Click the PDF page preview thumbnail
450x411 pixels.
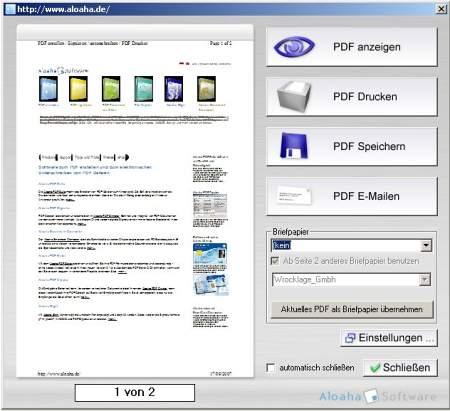point(135,201)
